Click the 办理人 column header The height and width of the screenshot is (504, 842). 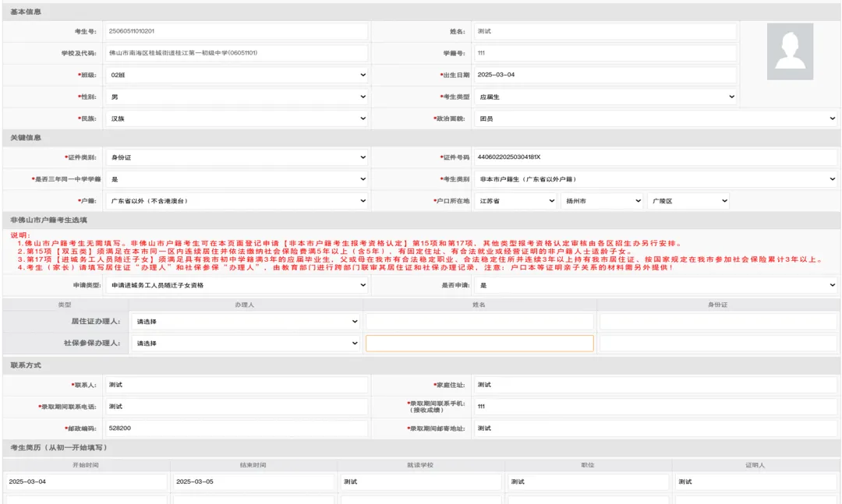(x=244, y=305)
